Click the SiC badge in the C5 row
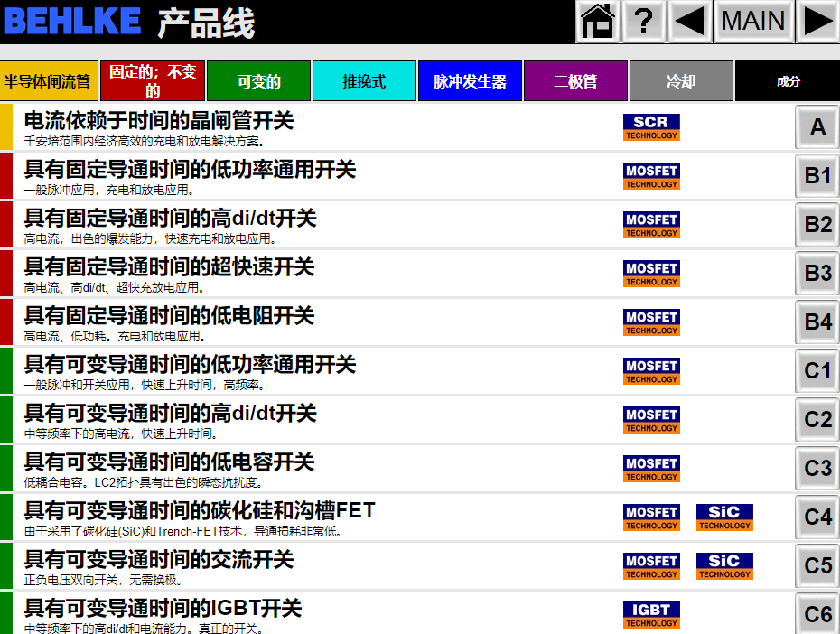This screenshot has height=634, width=840. pos(724,566)
